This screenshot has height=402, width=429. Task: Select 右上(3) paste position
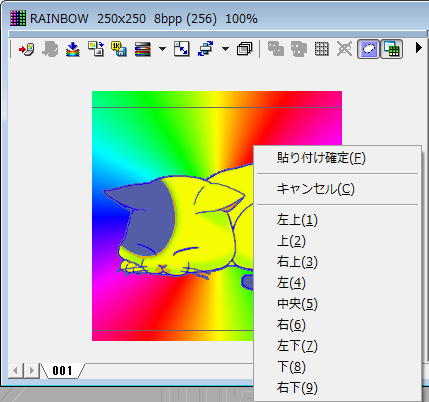(337, 262)
